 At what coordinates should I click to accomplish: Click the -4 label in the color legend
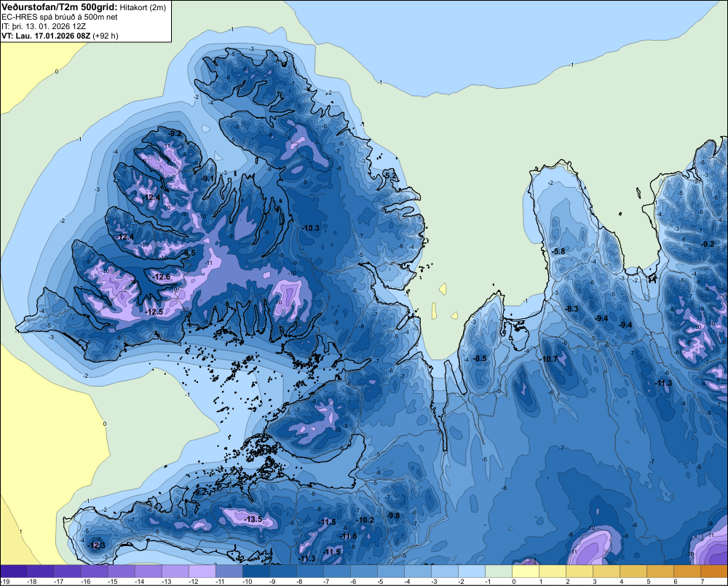click(x=408, y=582)
